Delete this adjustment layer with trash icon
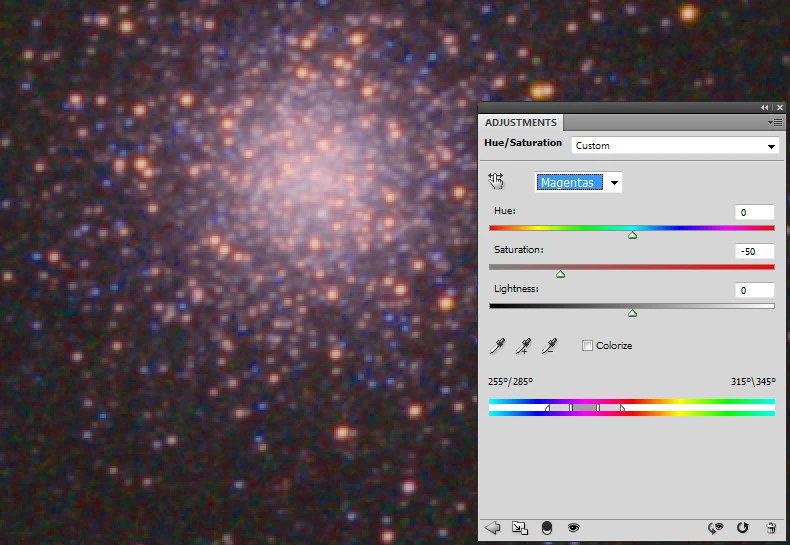 coord(770,527)
